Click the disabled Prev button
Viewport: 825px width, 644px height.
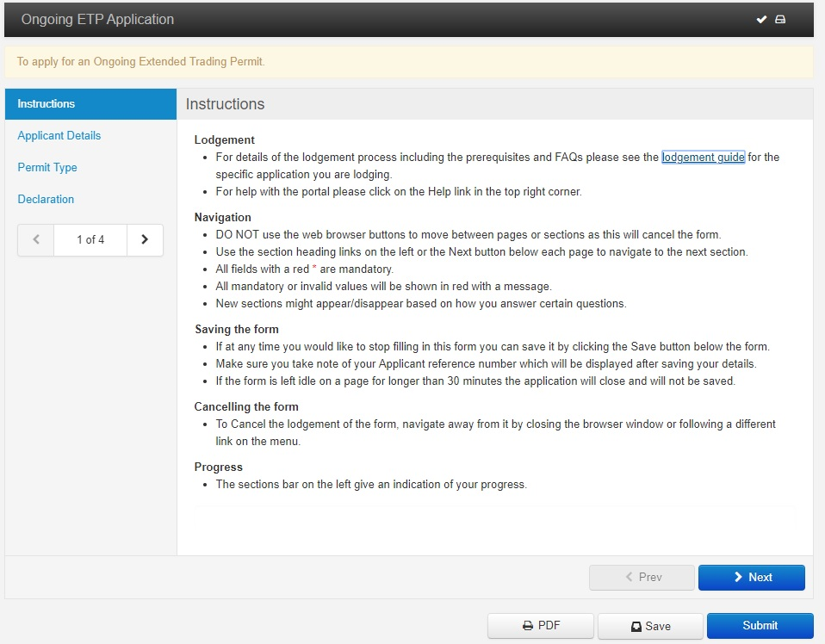click(642, 578)
